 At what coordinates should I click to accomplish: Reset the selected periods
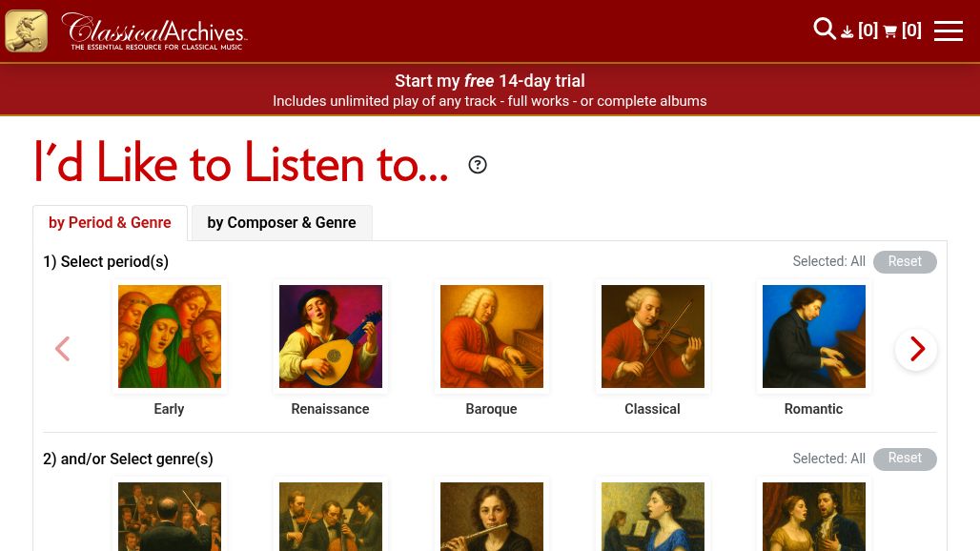click(x=904, y=262)
